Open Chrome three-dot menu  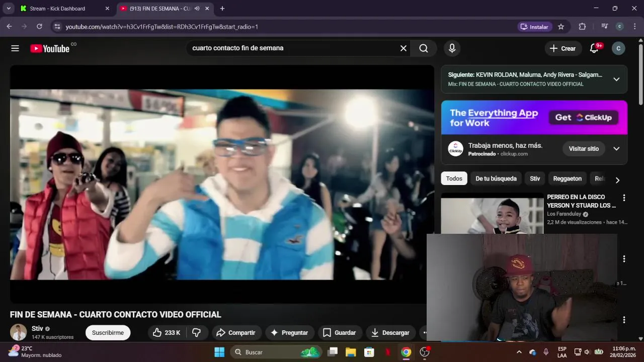634,27
